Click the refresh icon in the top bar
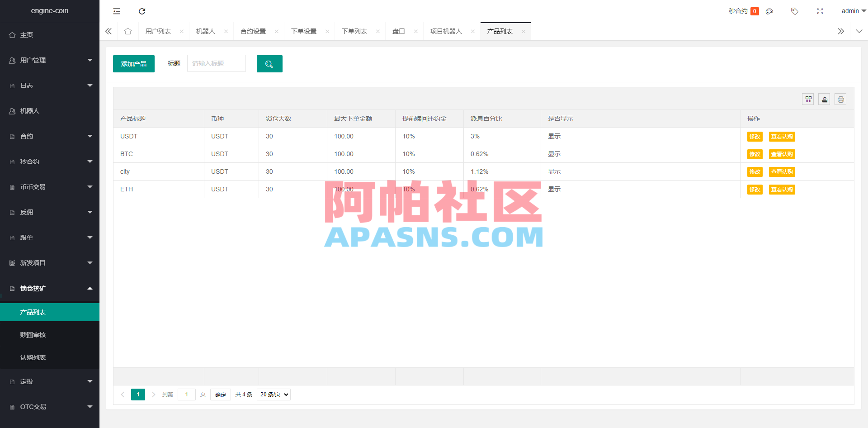The width and height of the screenshot is (868, 428). pos(142,11)
